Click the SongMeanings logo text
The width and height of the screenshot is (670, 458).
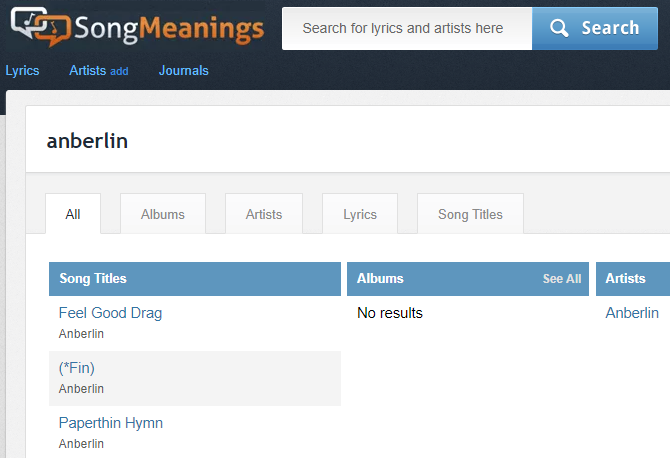pyautogui.click(x=170, y=28)
